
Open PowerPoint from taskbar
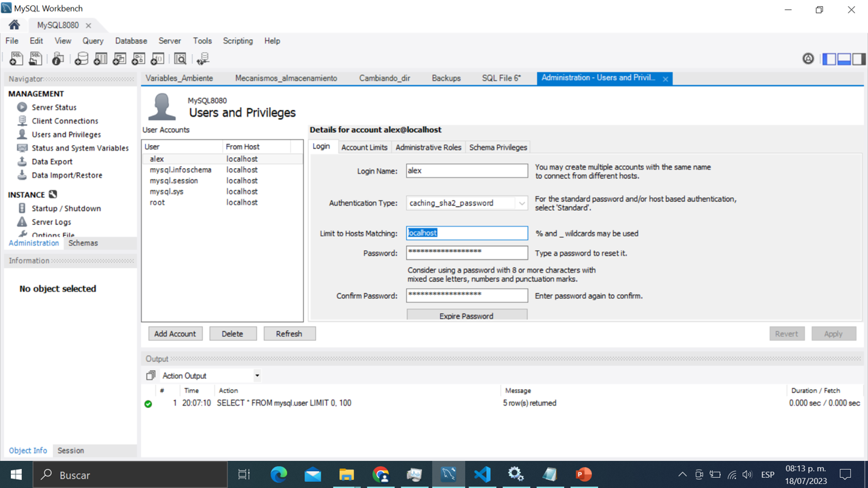click(583, 474)
